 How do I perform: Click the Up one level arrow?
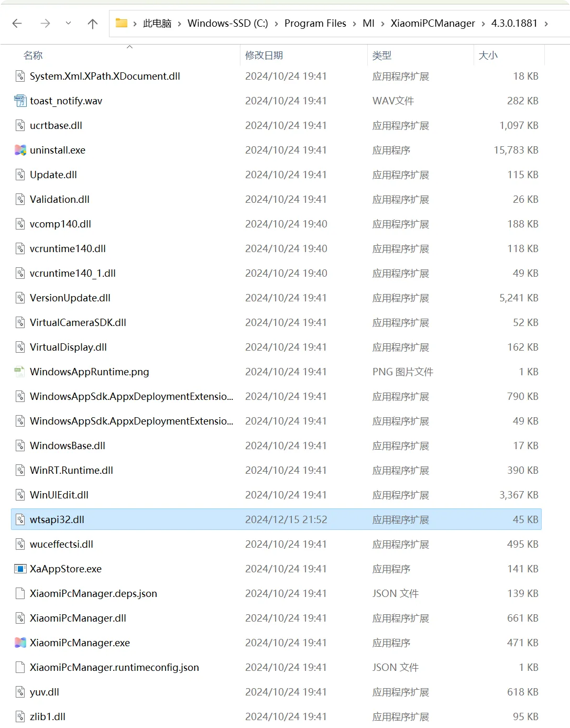[93, 24]
